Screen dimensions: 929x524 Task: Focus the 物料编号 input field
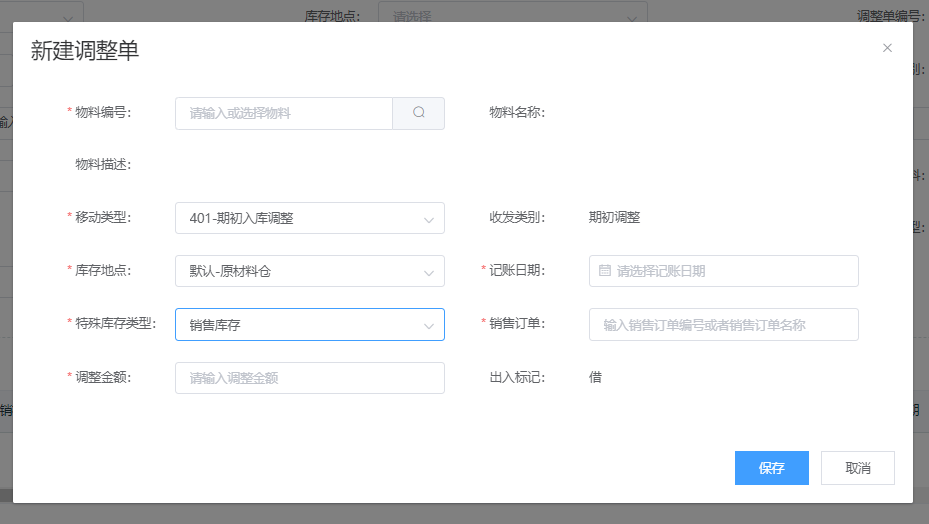(x=284, y=113)
